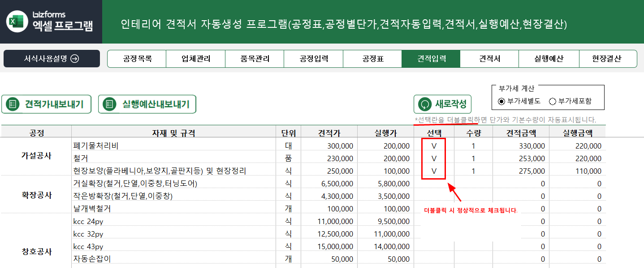Go to the 현장결산 tab
644x268 pixels.
608,58
